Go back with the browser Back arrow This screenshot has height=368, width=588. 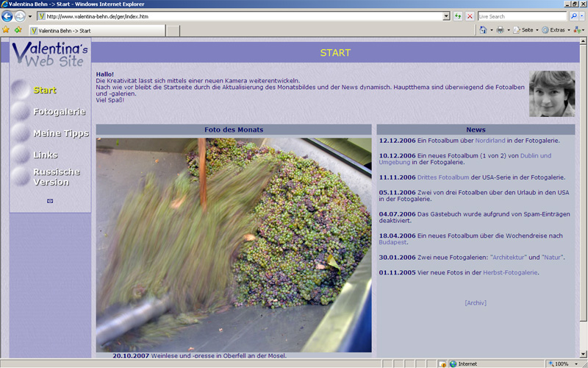(7, 16)
